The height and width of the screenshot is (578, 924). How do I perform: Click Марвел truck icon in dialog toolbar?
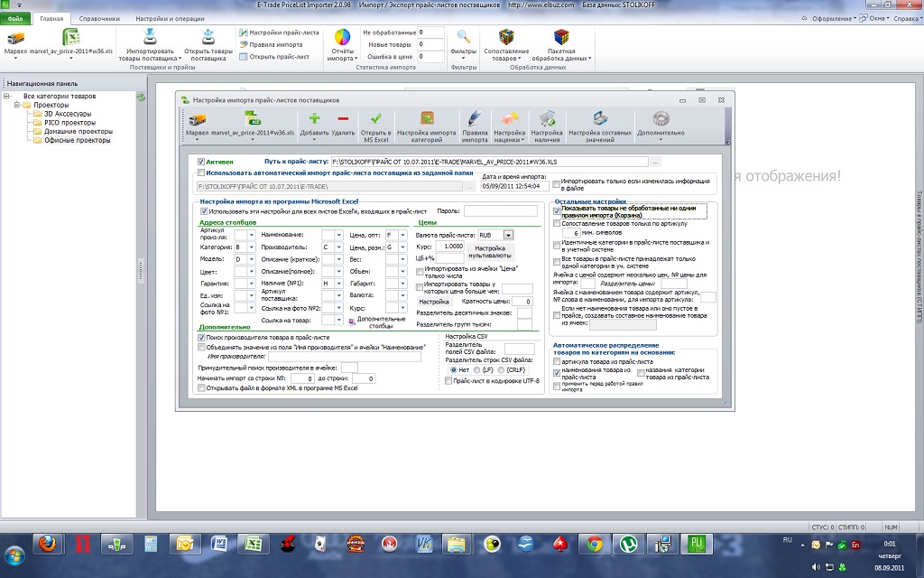pos(197,120)
